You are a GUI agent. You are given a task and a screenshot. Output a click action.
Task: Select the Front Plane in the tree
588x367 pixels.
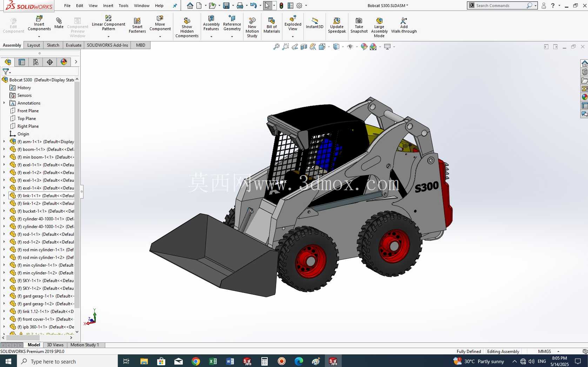pos(28,111)
